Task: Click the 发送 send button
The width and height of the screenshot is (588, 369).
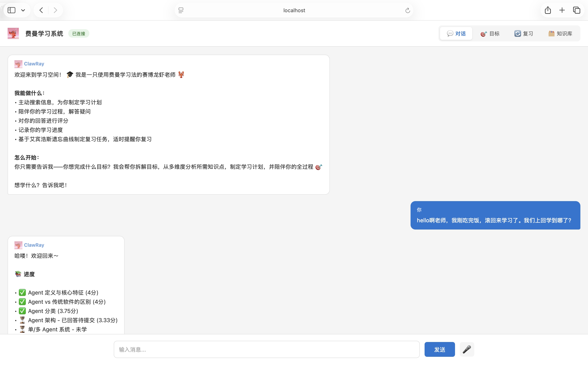Action: (x=440, y=349)
